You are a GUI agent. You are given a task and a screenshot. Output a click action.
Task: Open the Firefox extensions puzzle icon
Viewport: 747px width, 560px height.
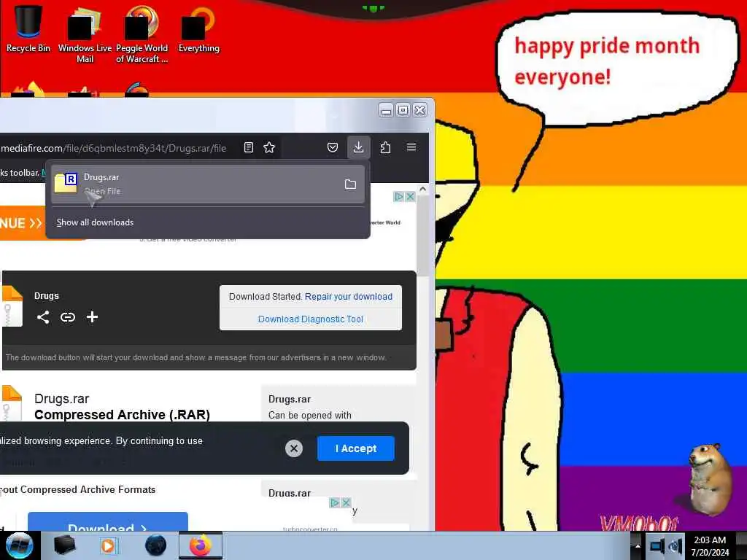(385, 147)
